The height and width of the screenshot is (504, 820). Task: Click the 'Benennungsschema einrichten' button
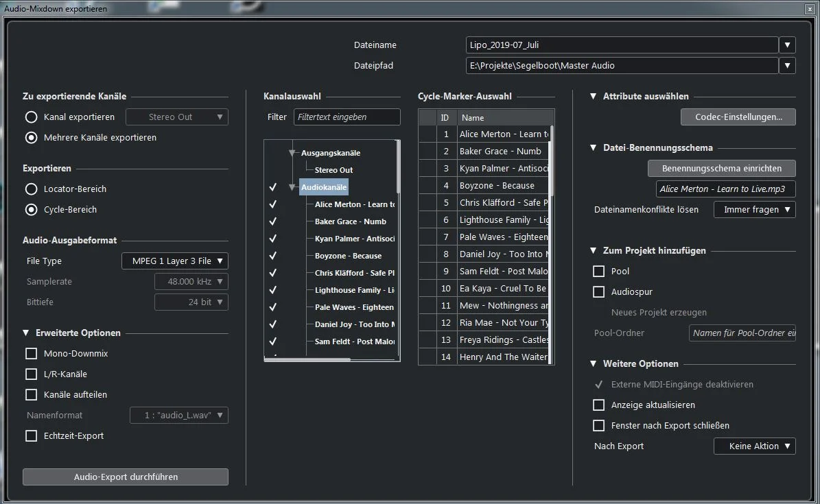coord(722,169)
